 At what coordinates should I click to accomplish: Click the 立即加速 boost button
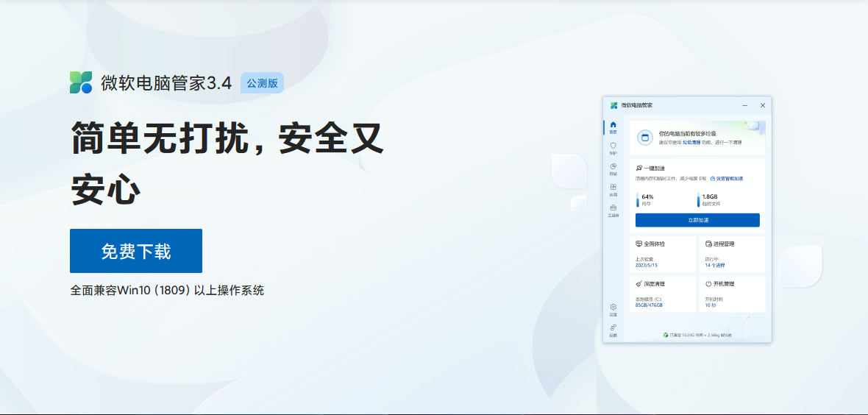pos(697,220)
